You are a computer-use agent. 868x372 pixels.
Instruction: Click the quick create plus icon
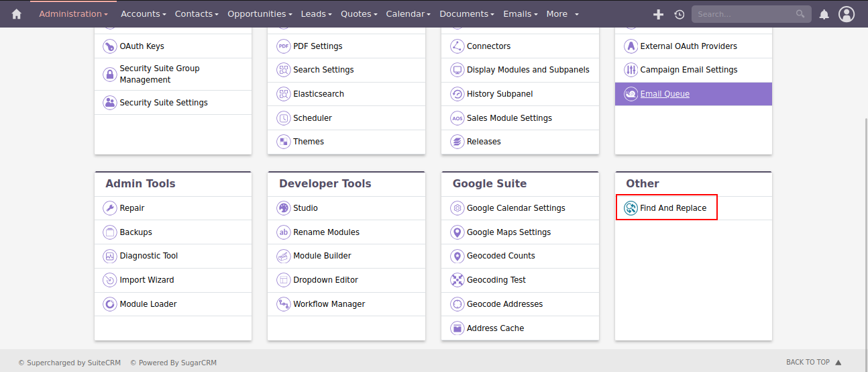(x=658, y=14)
